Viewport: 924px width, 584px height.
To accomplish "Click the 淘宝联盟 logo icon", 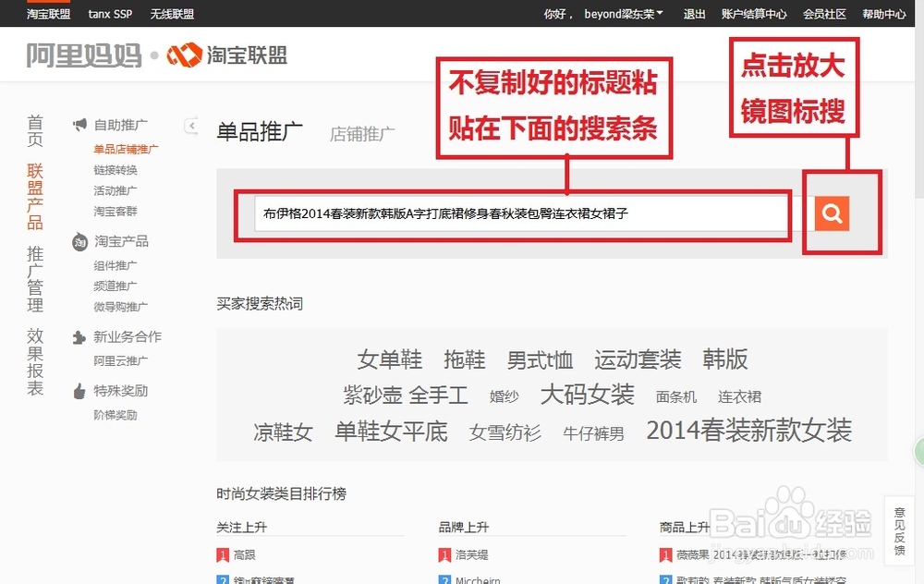I will [x=185, y=55].
